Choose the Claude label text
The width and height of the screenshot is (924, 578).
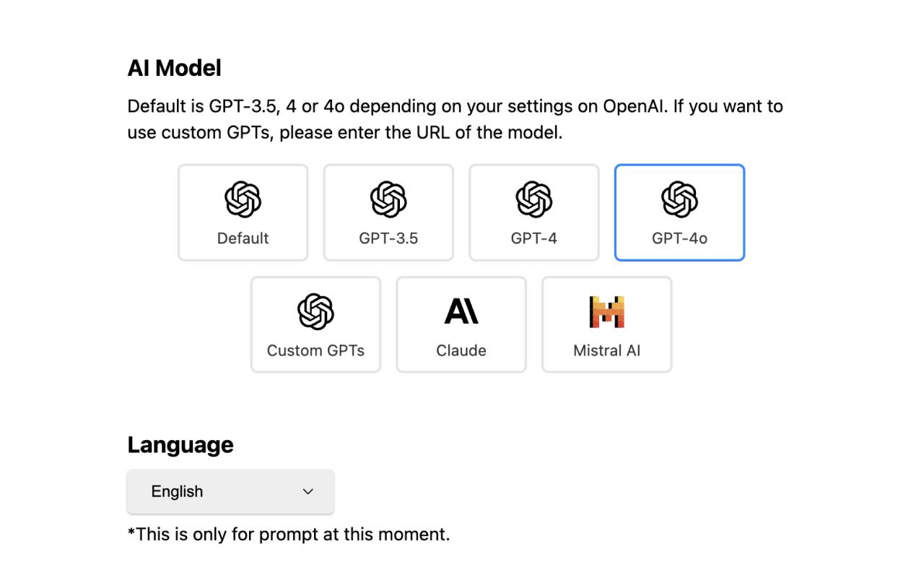point(461,350)
